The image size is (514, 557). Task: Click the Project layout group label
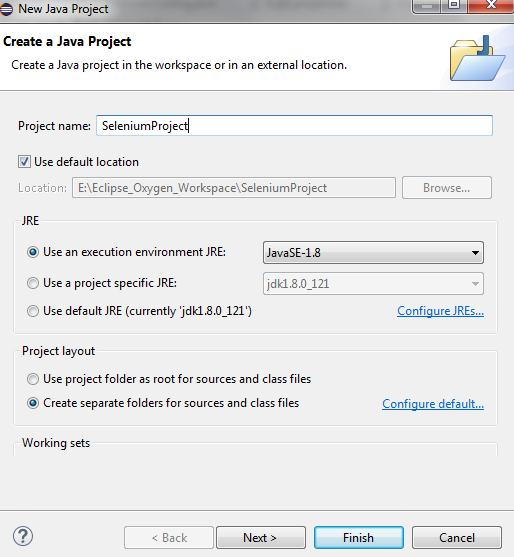(58, 351)
